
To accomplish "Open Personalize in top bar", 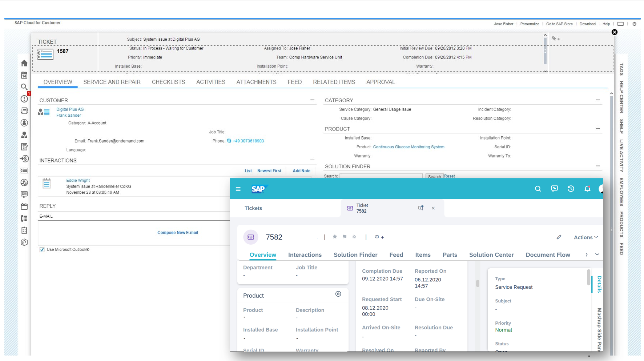I will click(530, 24).
